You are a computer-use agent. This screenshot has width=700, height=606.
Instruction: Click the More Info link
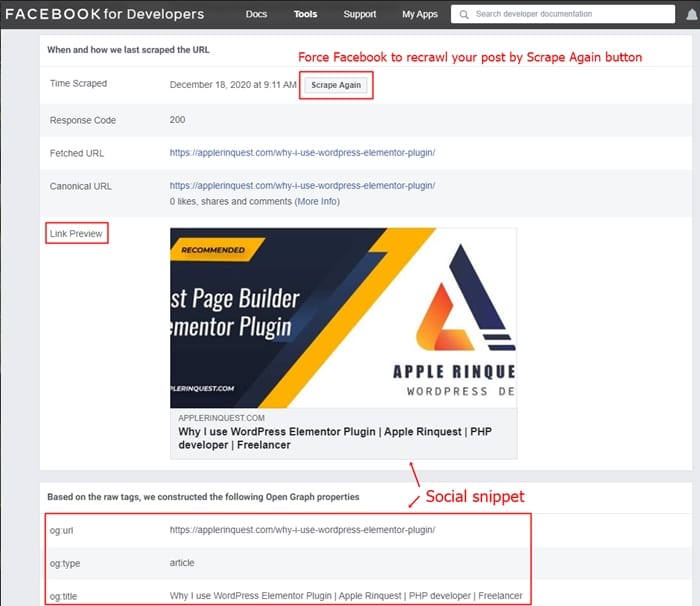coord(317,201)
